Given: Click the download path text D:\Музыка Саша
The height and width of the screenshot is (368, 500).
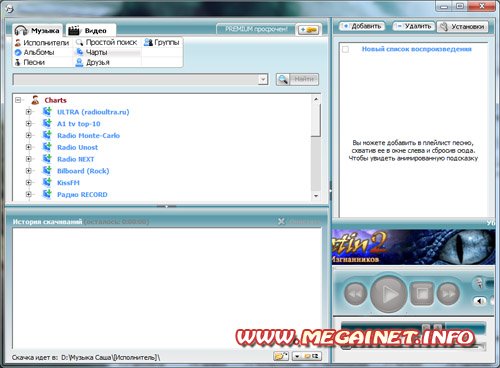Looking at the screenshot, I should click(x=111, y=358).
